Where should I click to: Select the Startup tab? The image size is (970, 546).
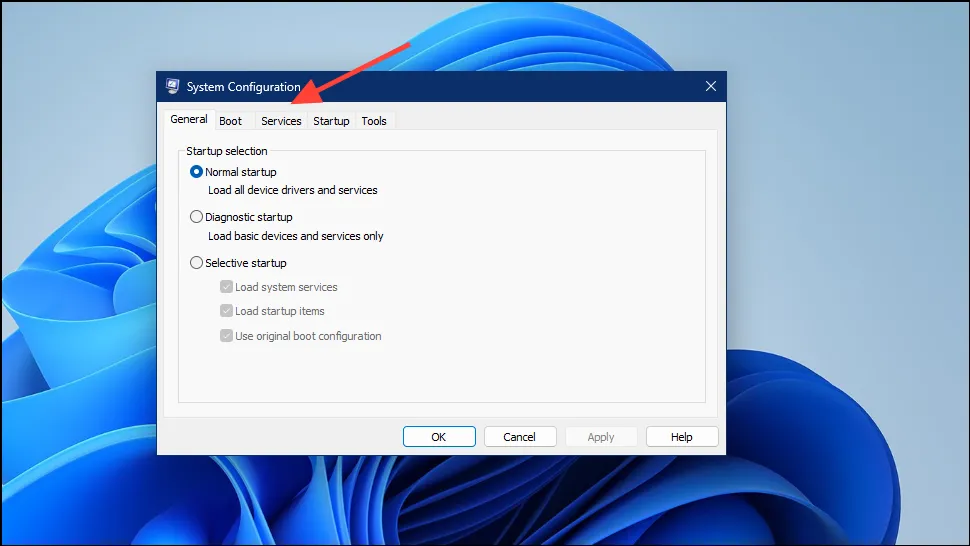pos(331,121)
